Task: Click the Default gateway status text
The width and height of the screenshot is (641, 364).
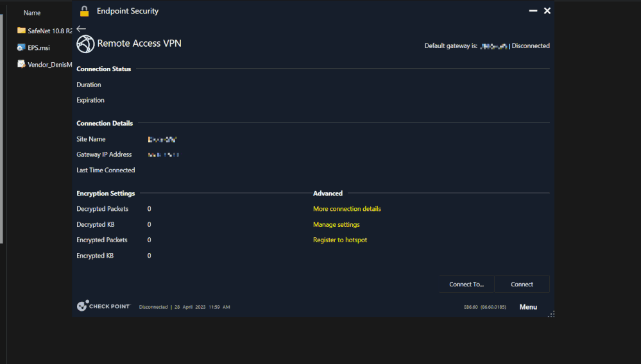Action: click(486, 46)
